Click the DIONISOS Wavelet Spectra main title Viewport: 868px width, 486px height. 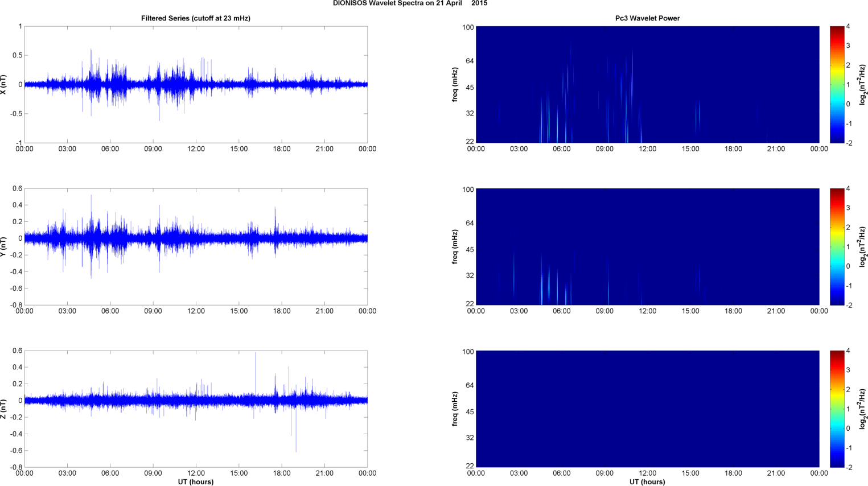[410, 3]
